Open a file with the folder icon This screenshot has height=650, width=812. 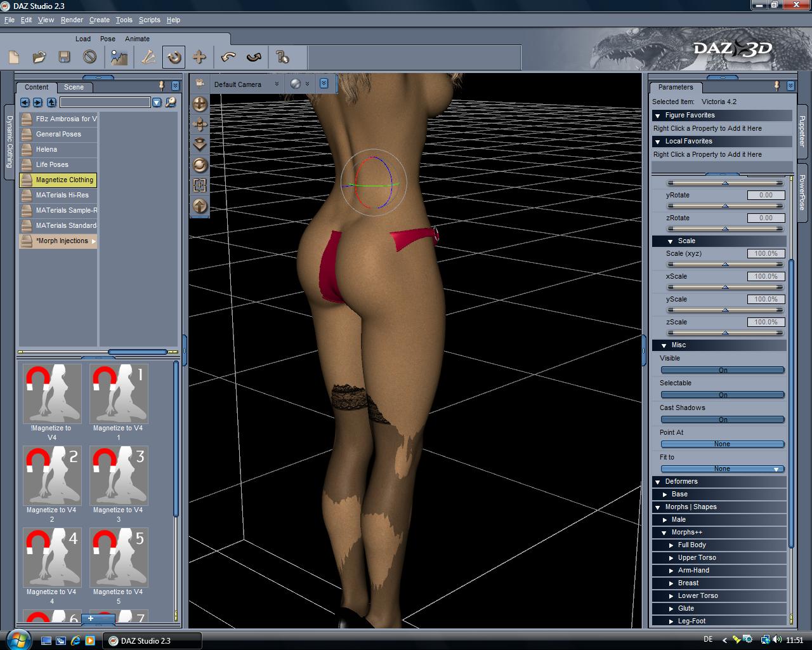point(39,58)
